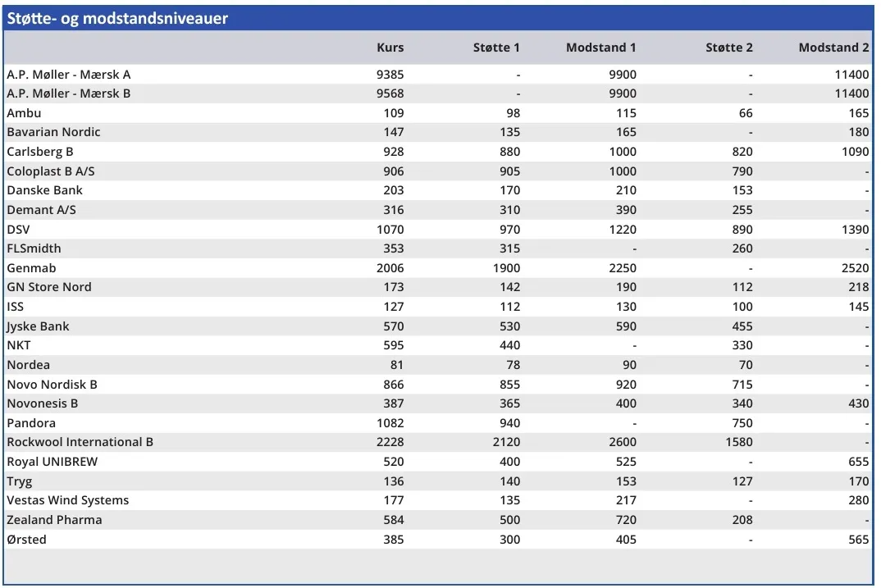The height and width of the screenshot is (588, 881).
Task: Click Jyske Bank's Kurs value 570
Action: [x=393, y=326]
